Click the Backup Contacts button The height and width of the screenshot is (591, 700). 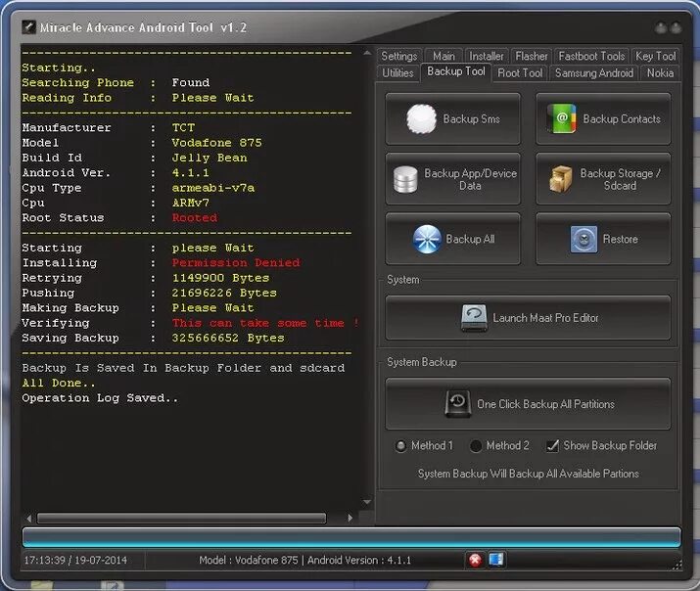(603, 119)
